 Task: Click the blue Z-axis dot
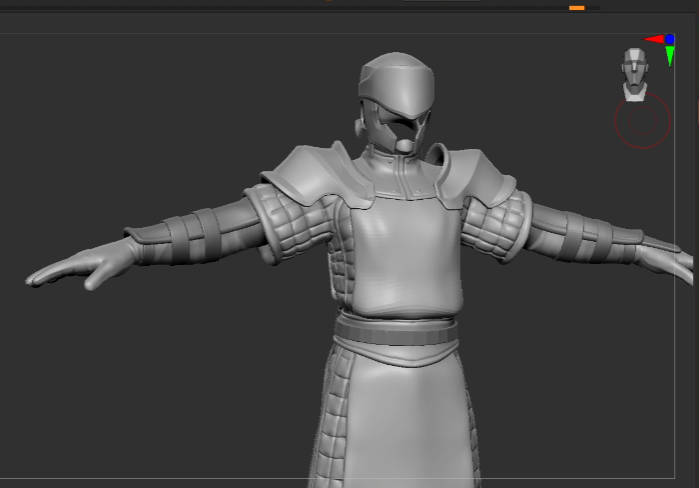(670, 39)
